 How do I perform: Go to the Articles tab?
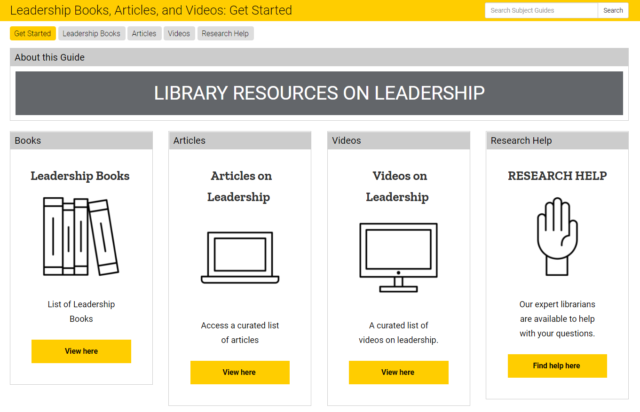tap(144, 33)
